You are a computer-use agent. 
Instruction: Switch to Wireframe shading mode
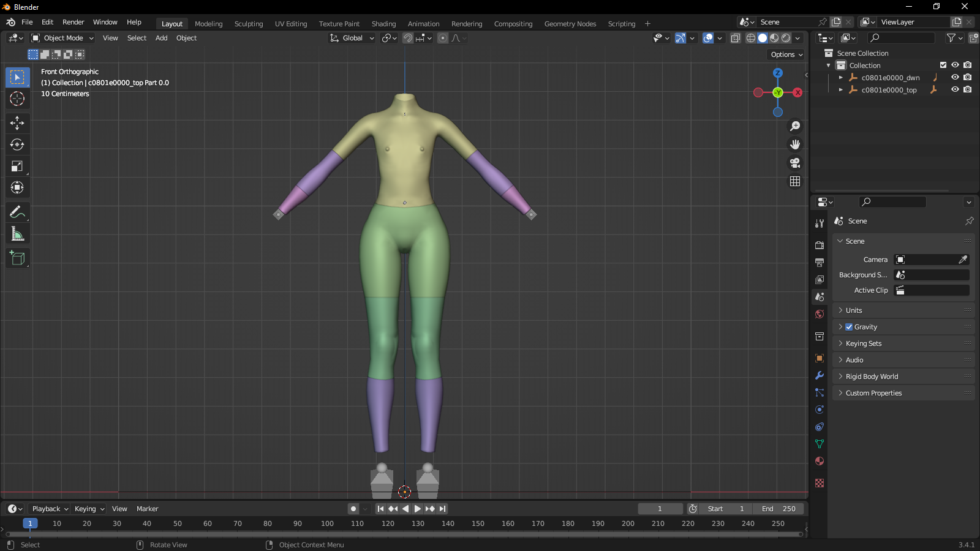point(751,38)
